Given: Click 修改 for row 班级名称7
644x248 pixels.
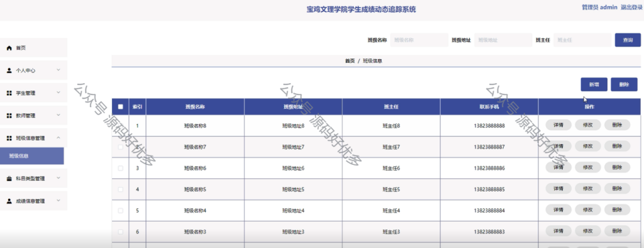Looking at the screenshot, I should (x=588, y=146).
